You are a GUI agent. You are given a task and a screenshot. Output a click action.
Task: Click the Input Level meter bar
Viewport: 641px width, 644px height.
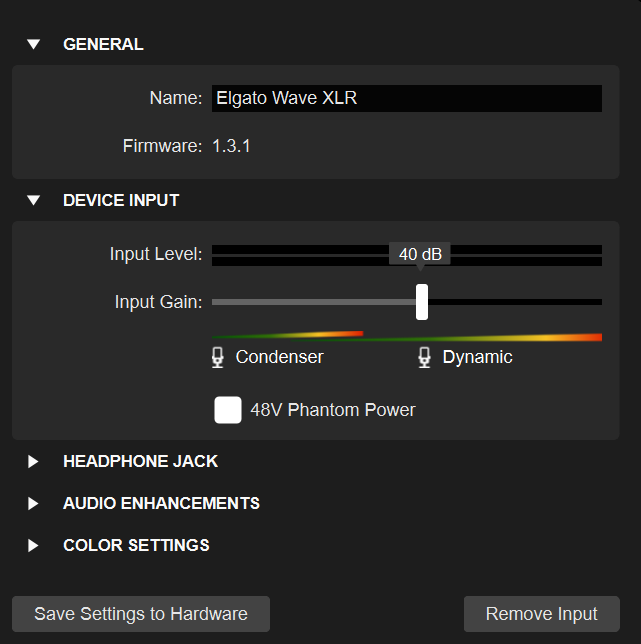407,255
